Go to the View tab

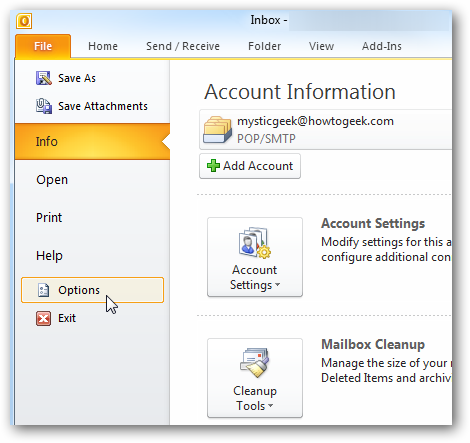point(321,46)
